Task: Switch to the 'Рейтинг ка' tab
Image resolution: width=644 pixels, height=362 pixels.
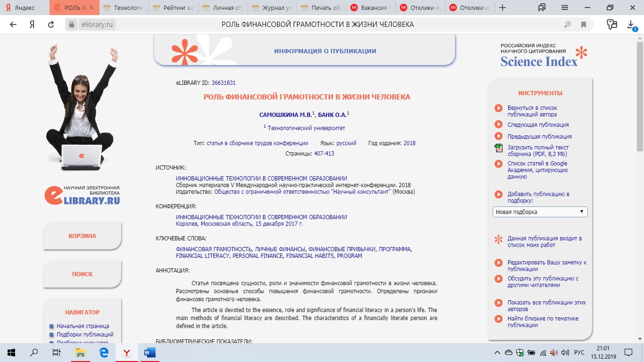Action: (173, 8)
